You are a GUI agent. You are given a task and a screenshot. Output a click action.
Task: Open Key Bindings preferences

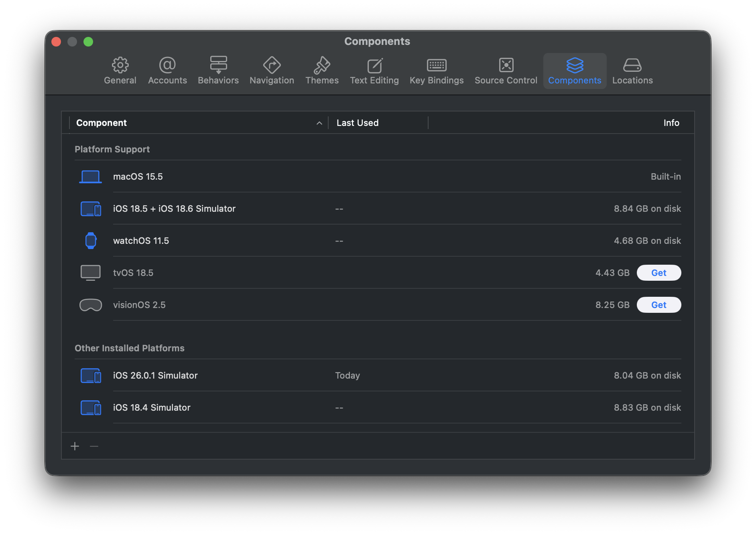[x=437, y=71]
